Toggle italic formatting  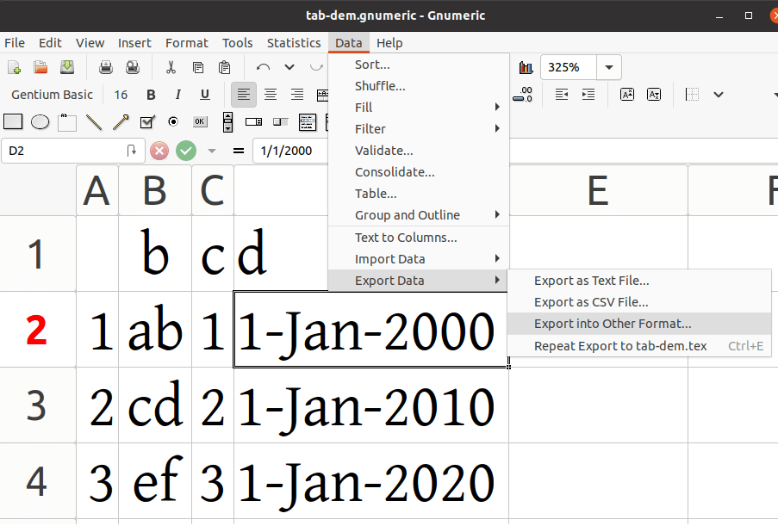[177, 95]
